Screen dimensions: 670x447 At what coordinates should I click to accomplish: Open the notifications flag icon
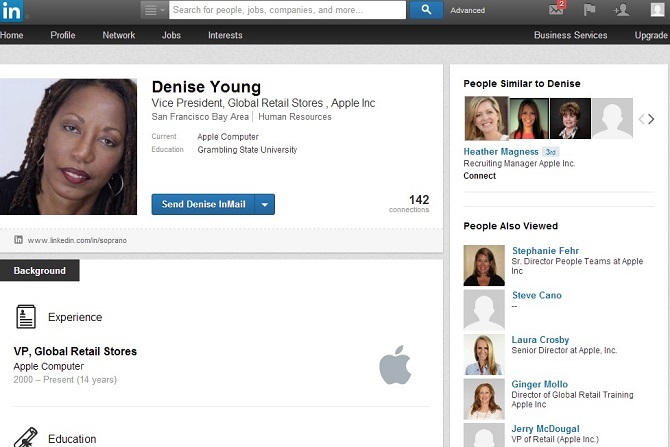point(589,9)
